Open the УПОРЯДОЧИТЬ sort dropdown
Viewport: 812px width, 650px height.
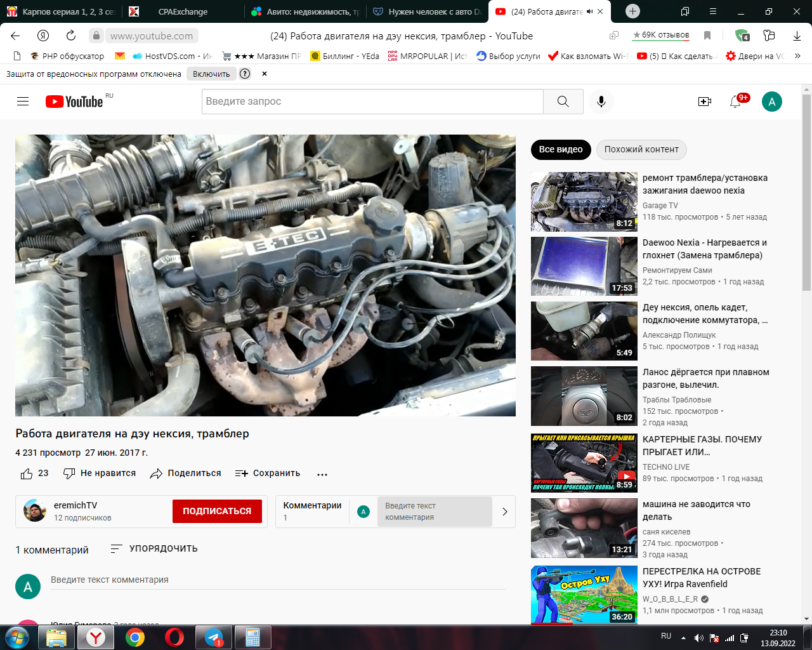click(x=154, y=548)
